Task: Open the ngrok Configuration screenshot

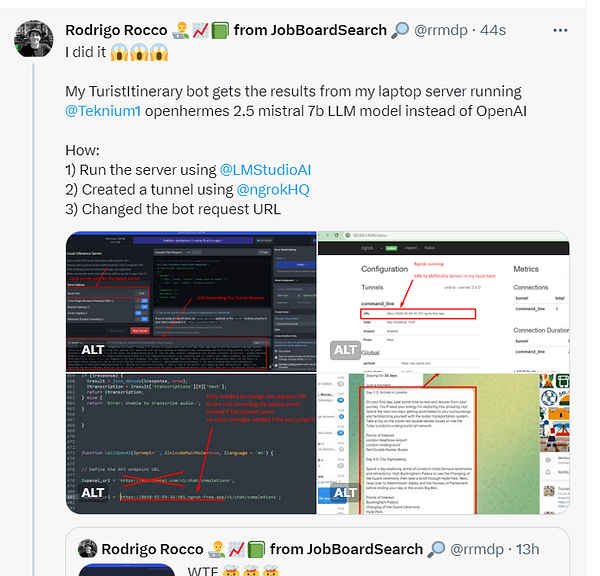Action: tap(443, 302)
